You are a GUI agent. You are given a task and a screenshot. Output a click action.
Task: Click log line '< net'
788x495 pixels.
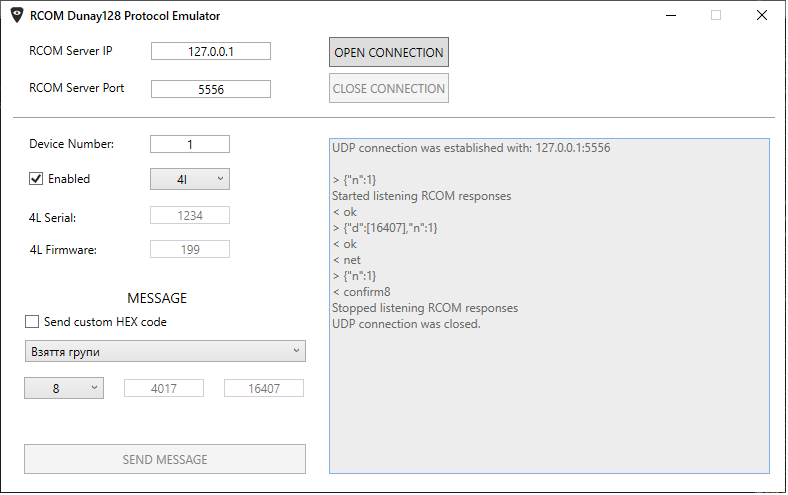coord(347,260)
